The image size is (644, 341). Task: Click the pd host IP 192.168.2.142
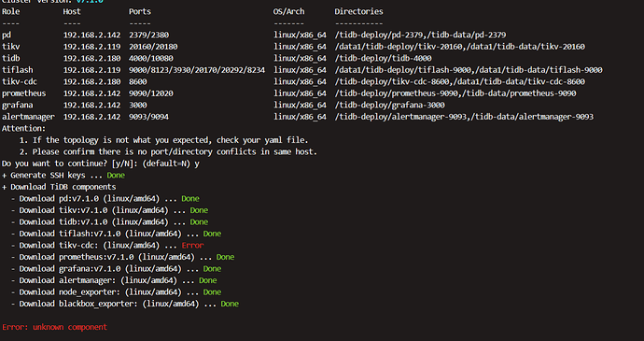click(x=92, y=35)
